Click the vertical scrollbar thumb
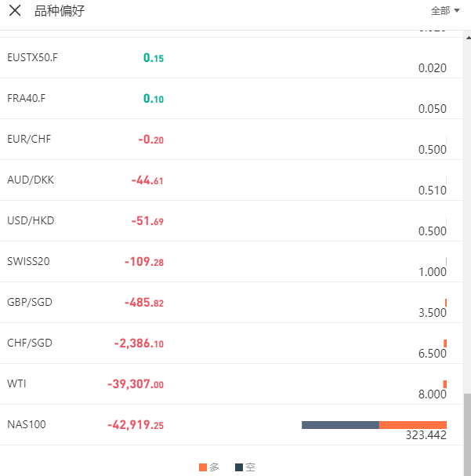Screen dimensions: 471x476 click(x=467, y=431)
